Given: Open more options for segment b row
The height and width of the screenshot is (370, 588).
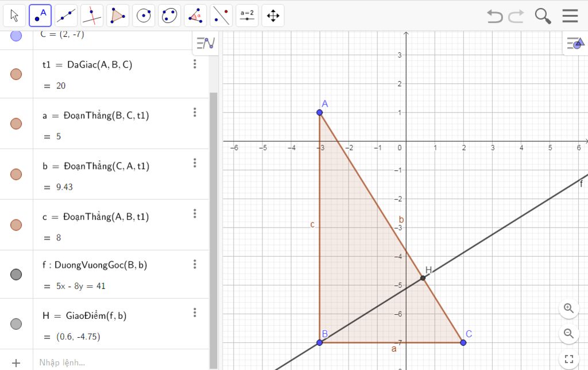Looking at the screenshot, I should point(195,163).
